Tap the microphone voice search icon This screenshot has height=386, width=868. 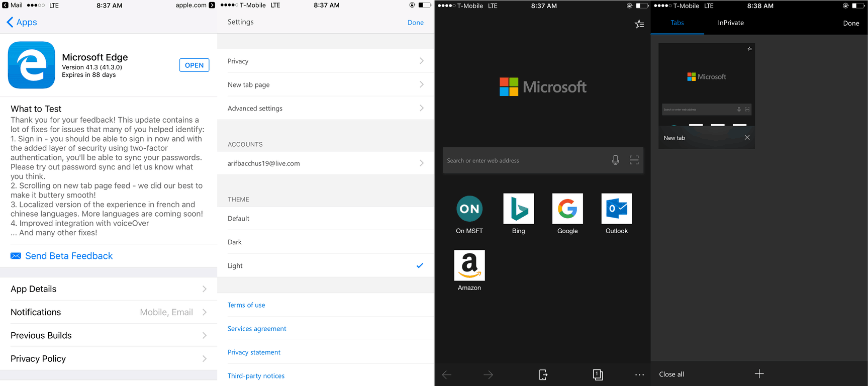click(x=615, y=160)
